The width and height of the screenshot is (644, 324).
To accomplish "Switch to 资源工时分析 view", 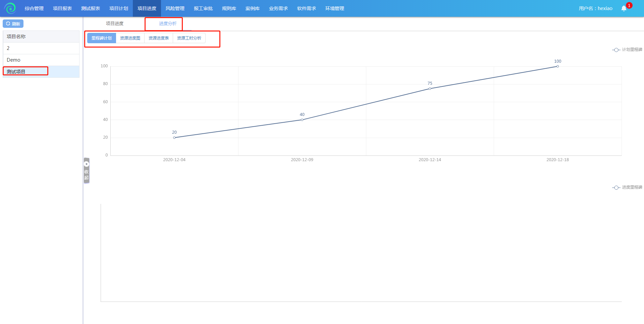I will (x=189, y=38).
